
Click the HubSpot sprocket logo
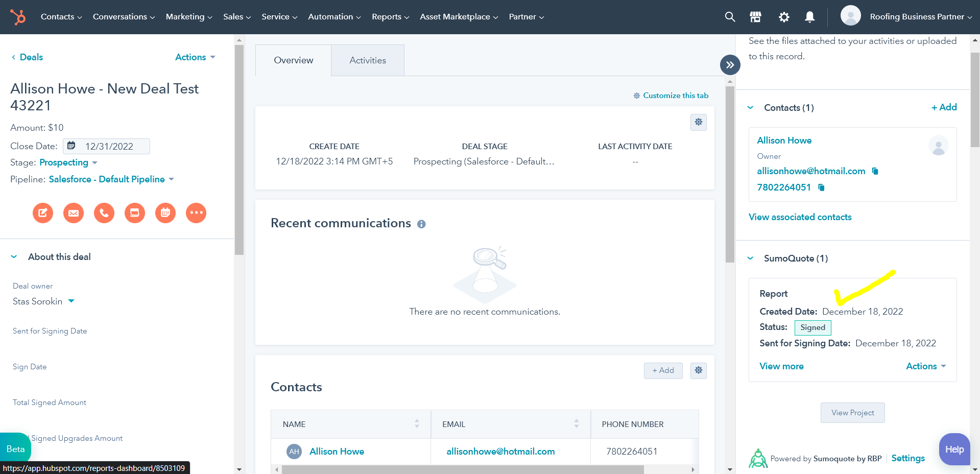(18, 17)
